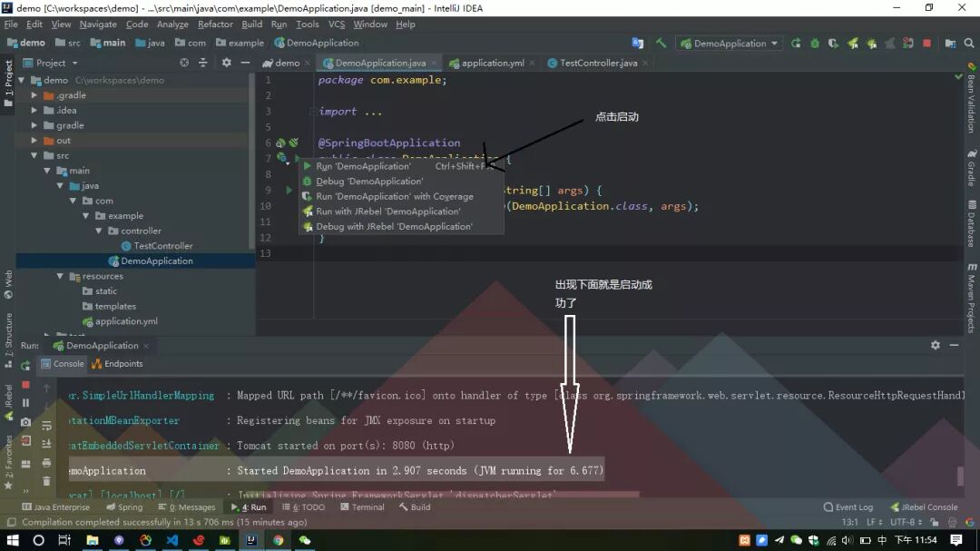Open WeChat from the taskbar
Screen dimensions: 980x551
click(304, 540)
